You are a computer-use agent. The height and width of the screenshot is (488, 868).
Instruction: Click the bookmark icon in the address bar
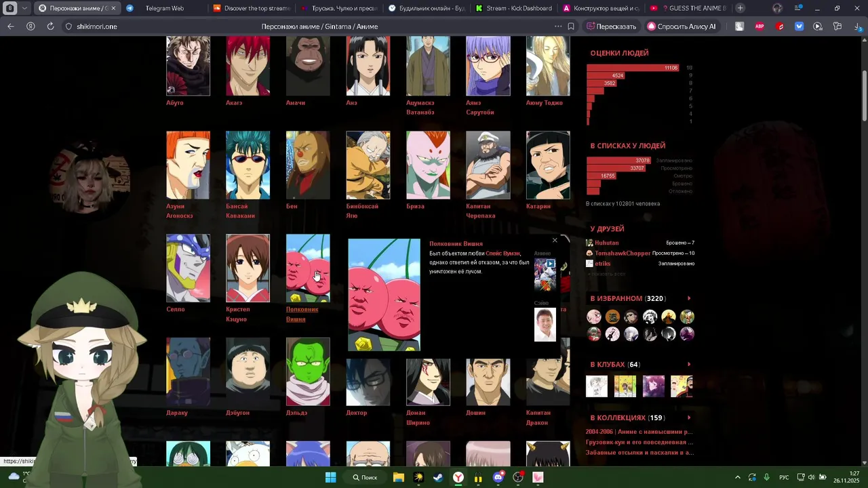point(571,26)
